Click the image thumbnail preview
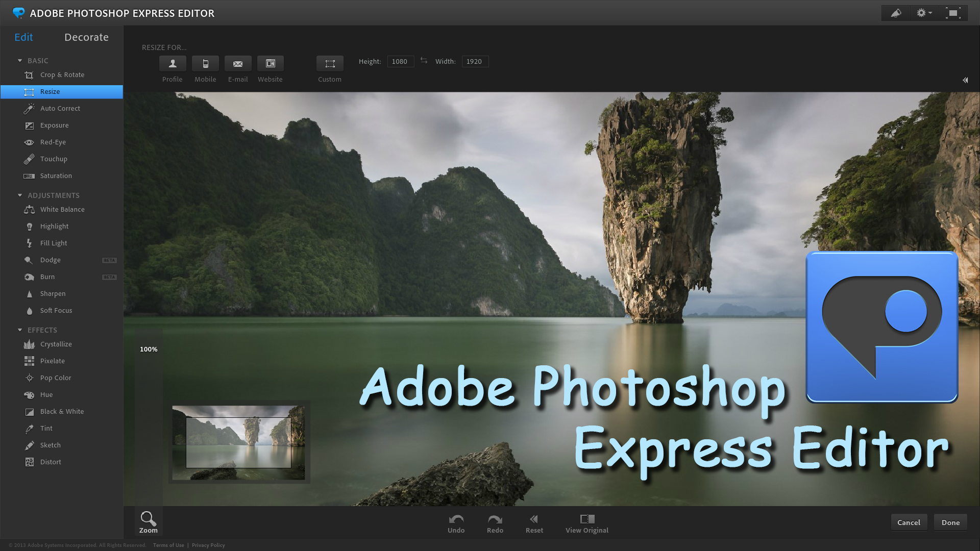This screenshot has width=980, height=551. click(237, 442)
